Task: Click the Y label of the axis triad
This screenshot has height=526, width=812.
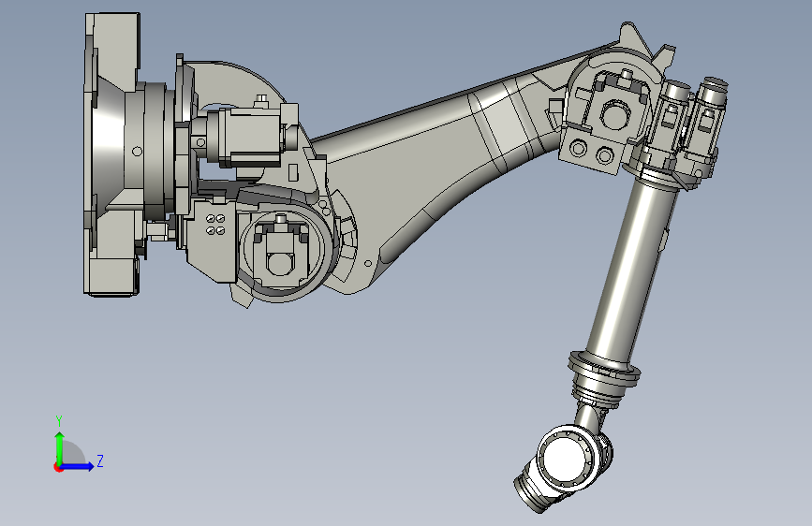Action: point(59,421)
